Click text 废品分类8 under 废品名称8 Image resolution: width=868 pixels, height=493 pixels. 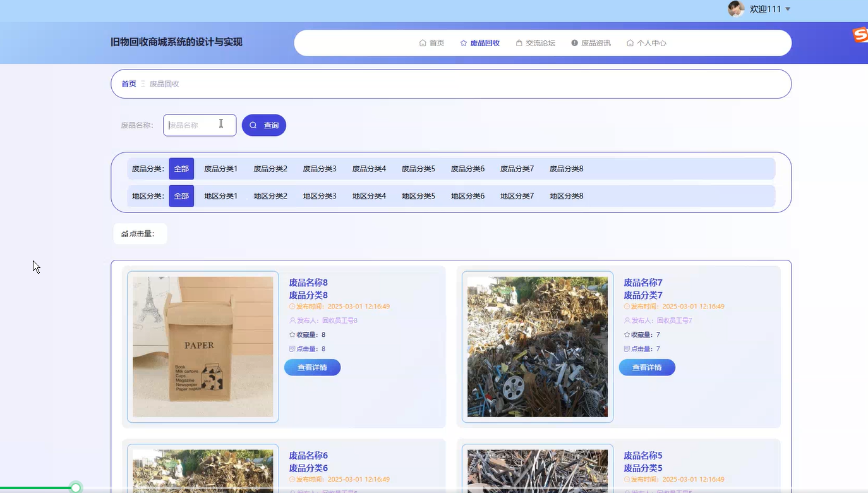coord(308,295)
